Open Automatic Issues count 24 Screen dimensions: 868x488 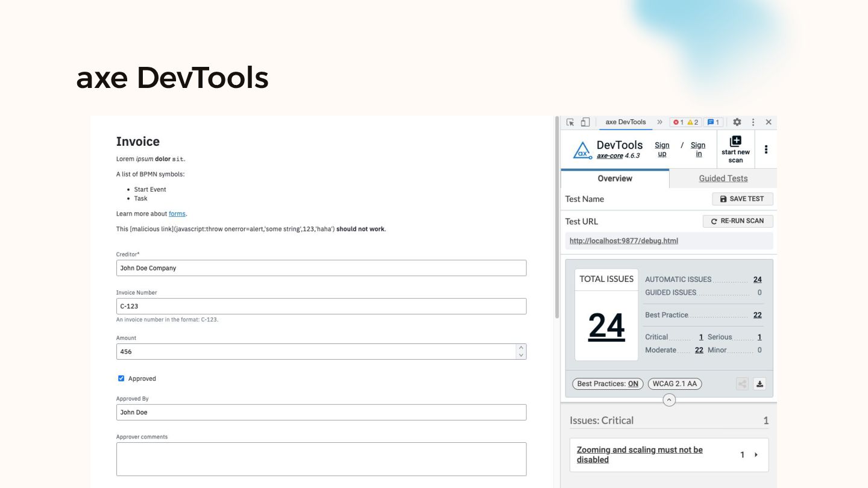[x=758, y=280]
